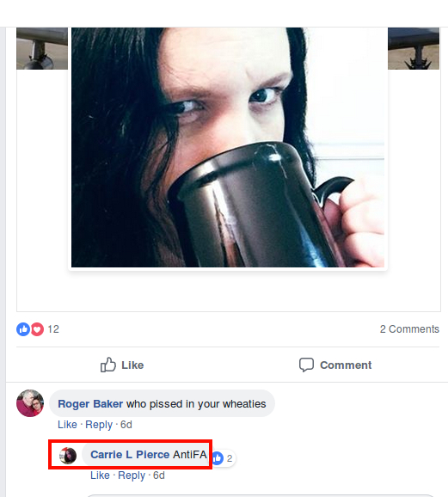
Task: Click the thumbs-up outline icon beside Like
Action: (x=108, y=365)
